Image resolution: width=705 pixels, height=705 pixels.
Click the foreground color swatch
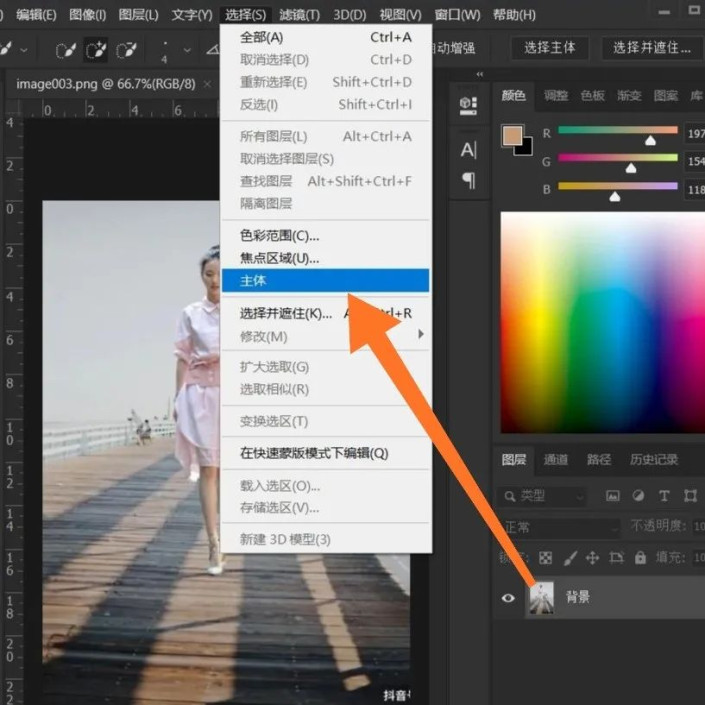(513, 136)
